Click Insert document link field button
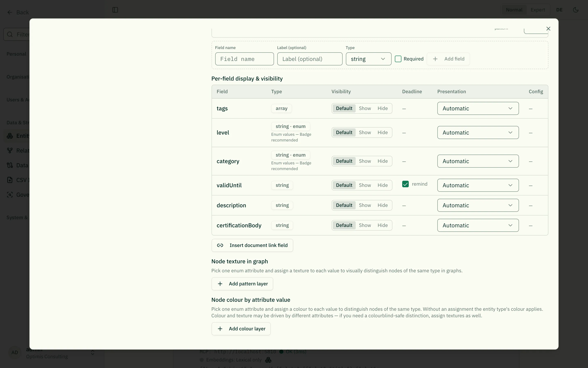This screenshot has height=368, width=588. pos(252,245)
